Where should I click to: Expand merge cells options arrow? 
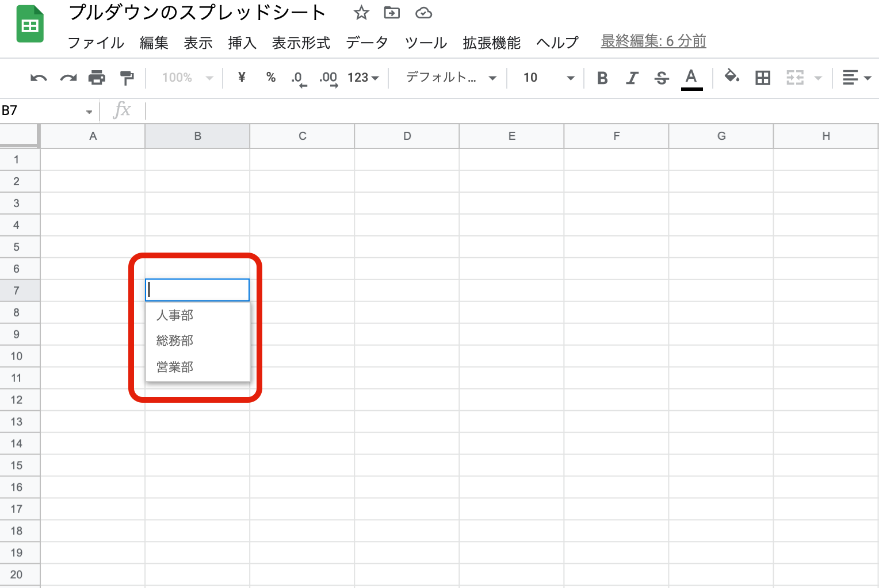[818, 78]
